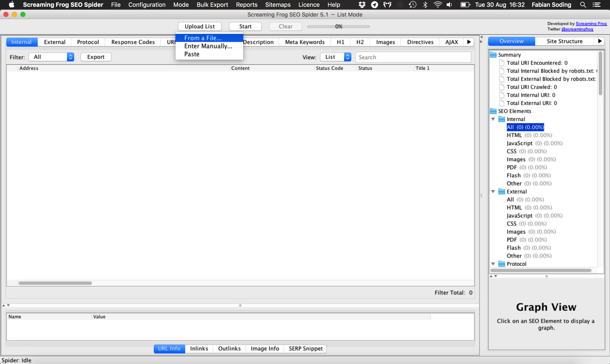Open the volume control icon

pos(449,5)
